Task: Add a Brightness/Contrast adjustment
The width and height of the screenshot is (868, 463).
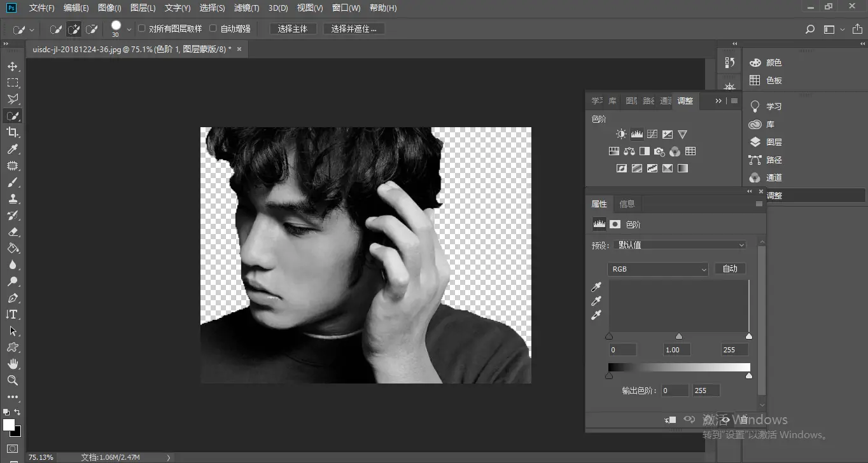Action: [621, 134]
